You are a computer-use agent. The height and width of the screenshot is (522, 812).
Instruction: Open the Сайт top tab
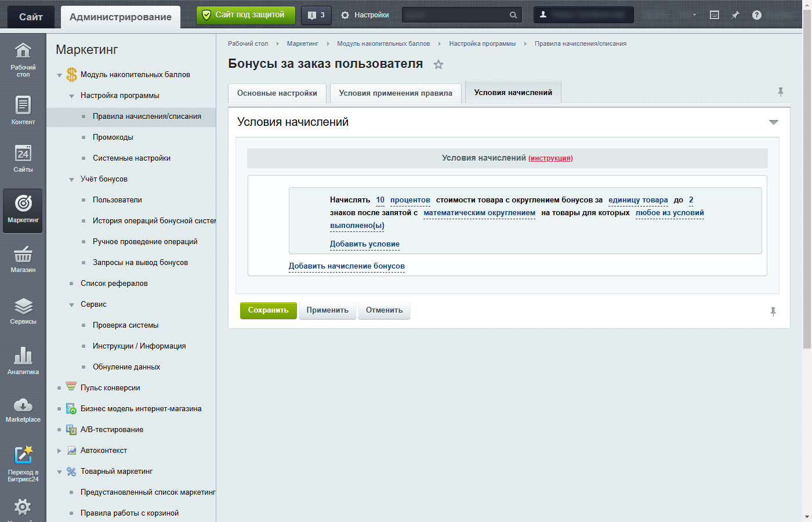[x=31, y=17]
